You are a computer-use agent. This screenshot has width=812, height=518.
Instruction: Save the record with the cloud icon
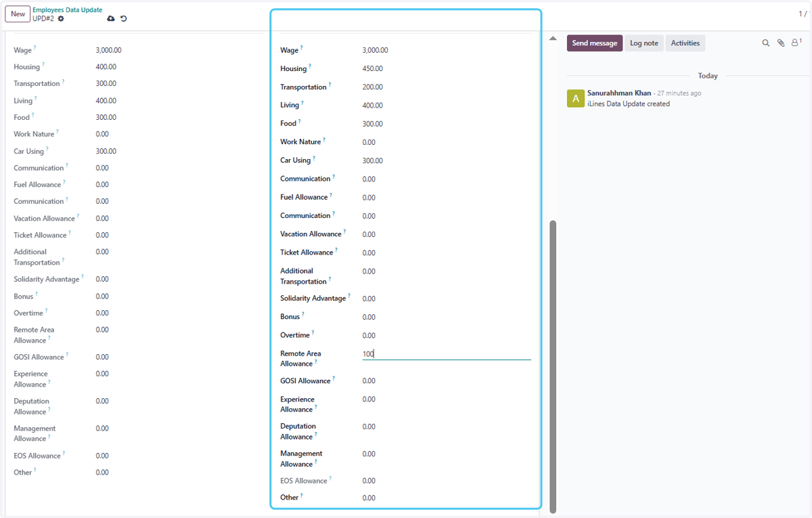click(111, 18)
